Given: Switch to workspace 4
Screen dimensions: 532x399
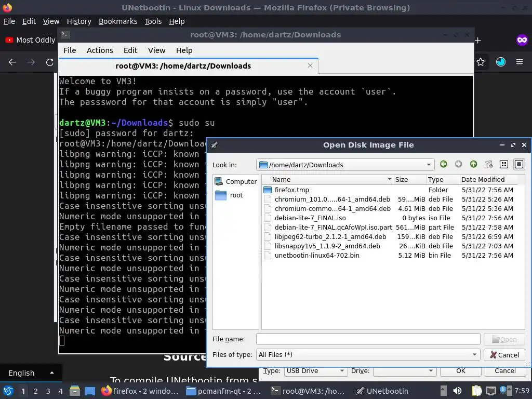Looking at the screenshot, I should [x=60, y=391].
